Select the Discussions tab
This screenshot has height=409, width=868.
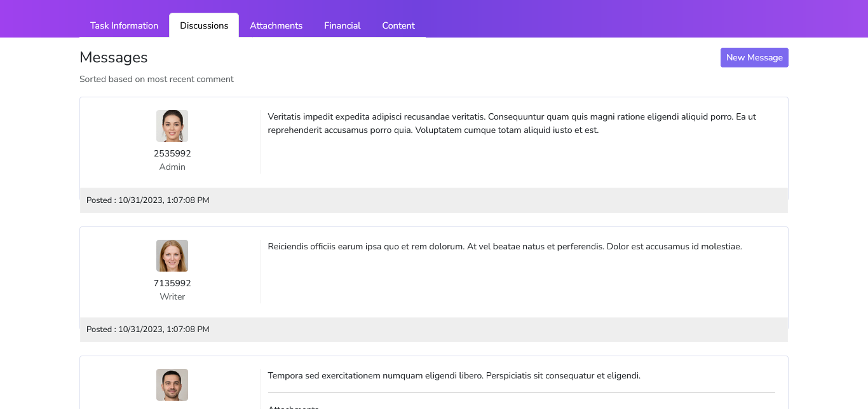point(204,25)
